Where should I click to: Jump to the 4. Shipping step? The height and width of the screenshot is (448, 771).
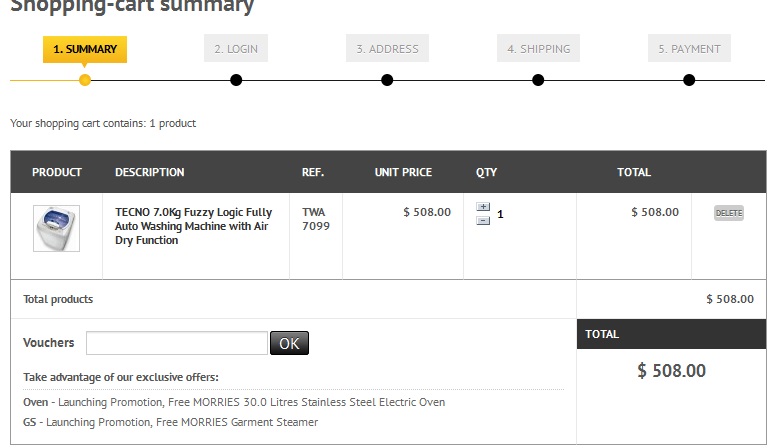(538, 49)
